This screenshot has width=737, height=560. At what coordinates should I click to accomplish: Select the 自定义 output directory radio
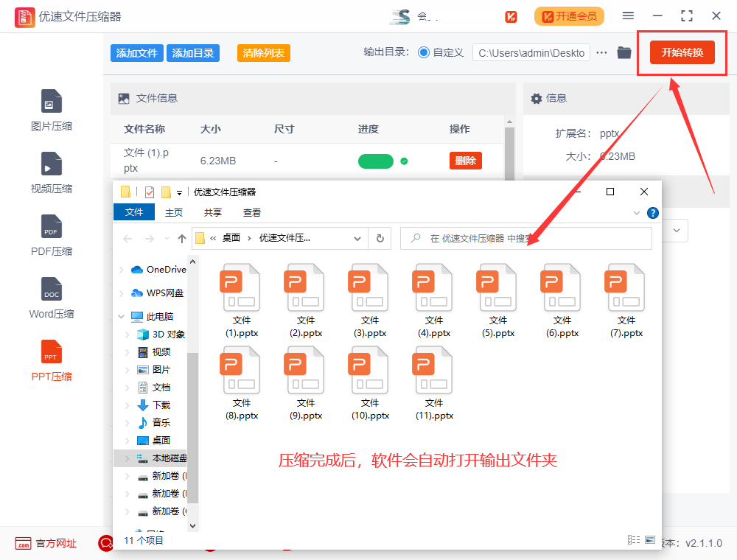click(424, 52)
